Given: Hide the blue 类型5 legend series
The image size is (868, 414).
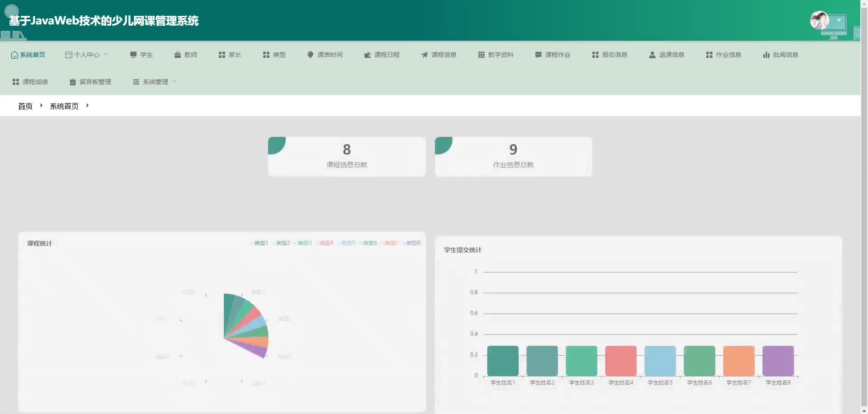Looking at the screenshot, I should [346, 243].
